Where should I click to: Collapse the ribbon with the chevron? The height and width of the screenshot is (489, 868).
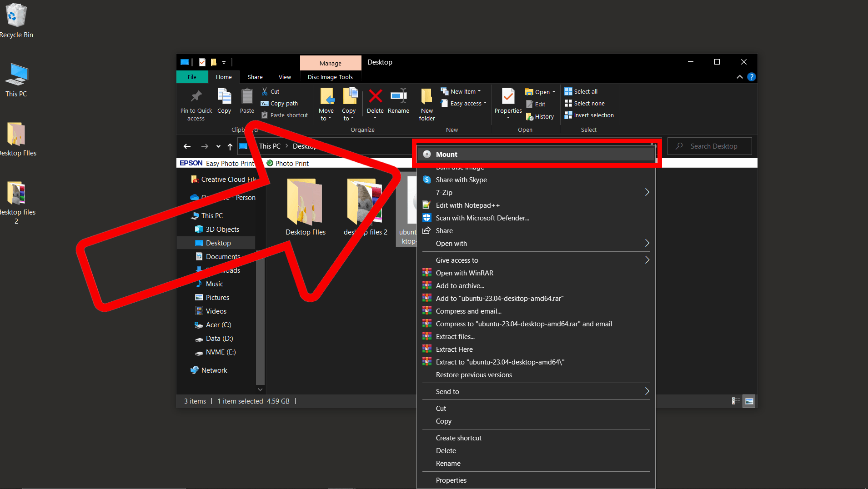[x=739, y=77]
